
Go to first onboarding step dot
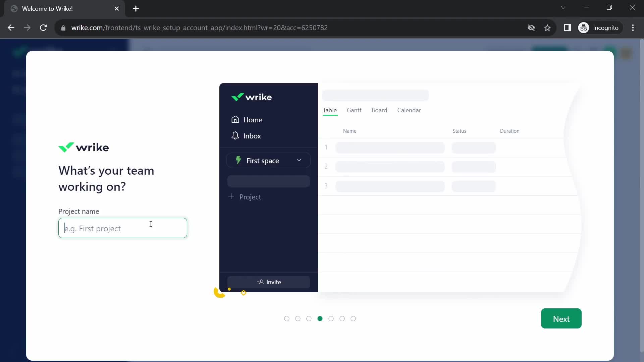pyautogui.click(x=287, y=319)
